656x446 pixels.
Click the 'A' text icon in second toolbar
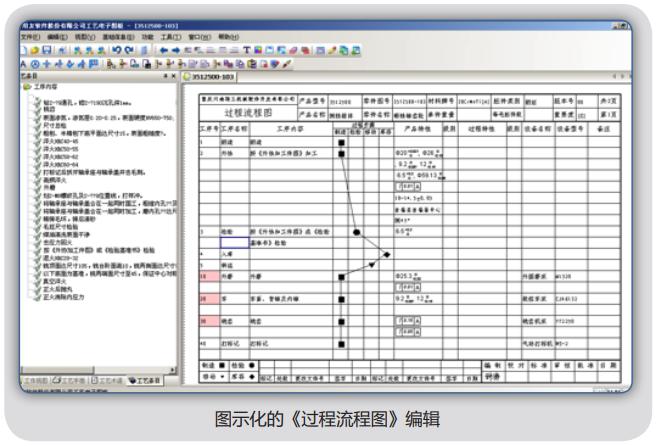tap(22, 63)
